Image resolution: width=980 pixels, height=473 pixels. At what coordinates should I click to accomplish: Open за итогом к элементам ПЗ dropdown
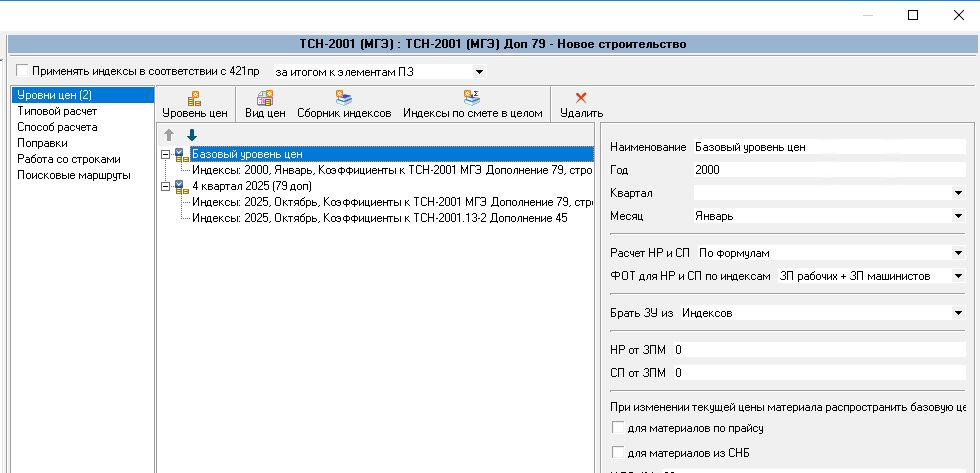479,72
